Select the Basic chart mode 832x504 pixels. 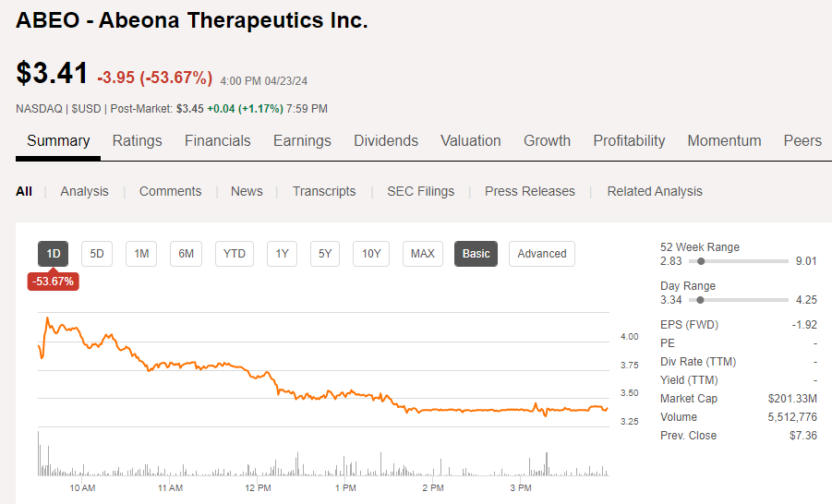(x=476, y=254)
